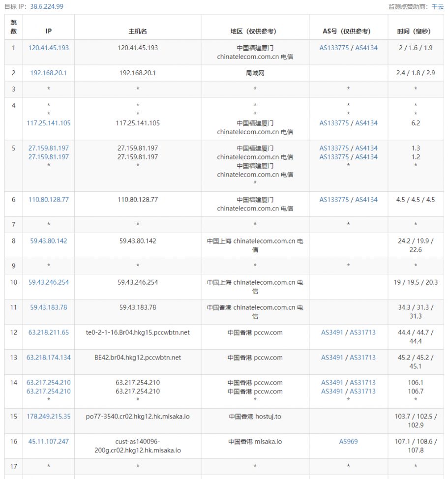
Task: Select hostname cell 59.43.183.78
Action: coord(138,311)
